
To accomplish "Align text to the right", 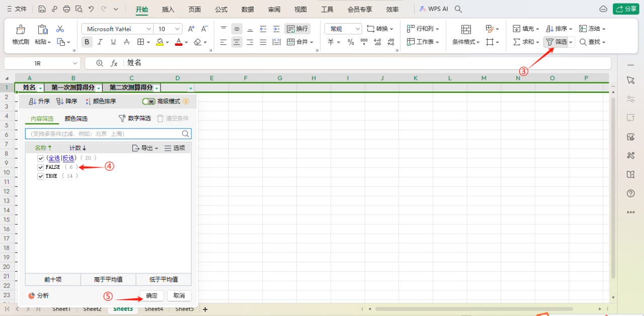I will (x=250, y=42).
